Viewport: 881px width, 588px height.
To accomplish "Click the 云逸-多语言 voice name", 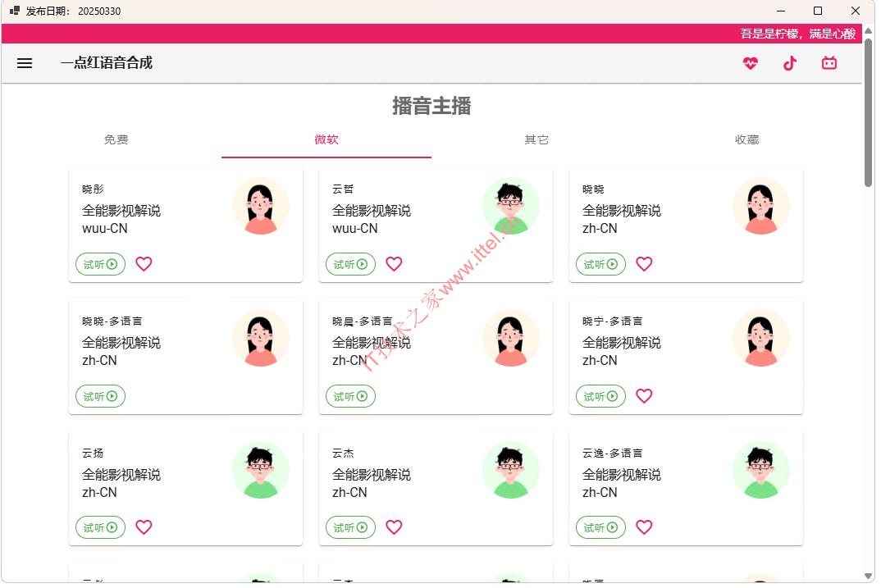I will click(613, 454).
